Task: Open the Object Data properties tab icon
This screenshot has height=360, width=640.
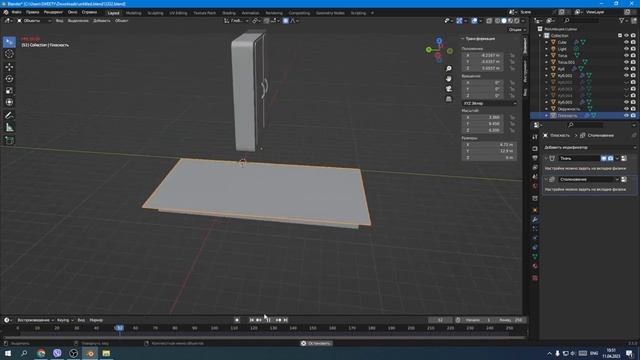Action: [x=535, y=257]
